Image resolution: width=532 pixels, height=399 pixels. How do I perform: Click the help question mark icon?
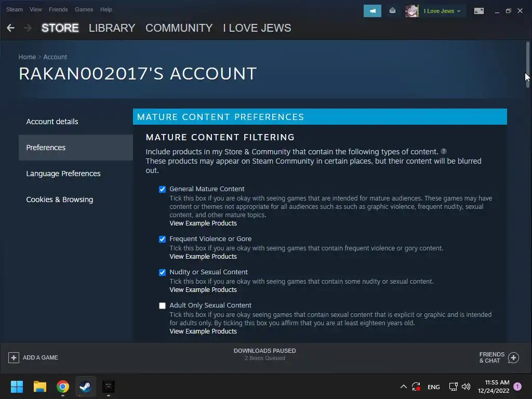click(x=444, y=151)
